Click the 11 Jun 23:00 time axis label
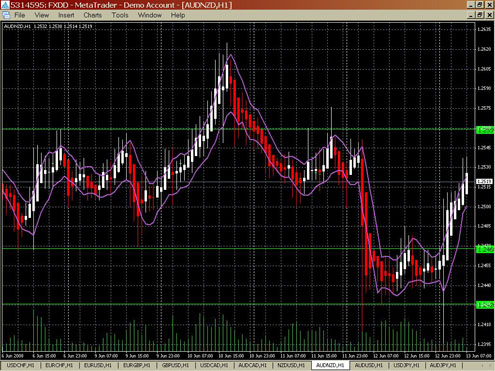495x371 pixels. [x=355, y=356]
